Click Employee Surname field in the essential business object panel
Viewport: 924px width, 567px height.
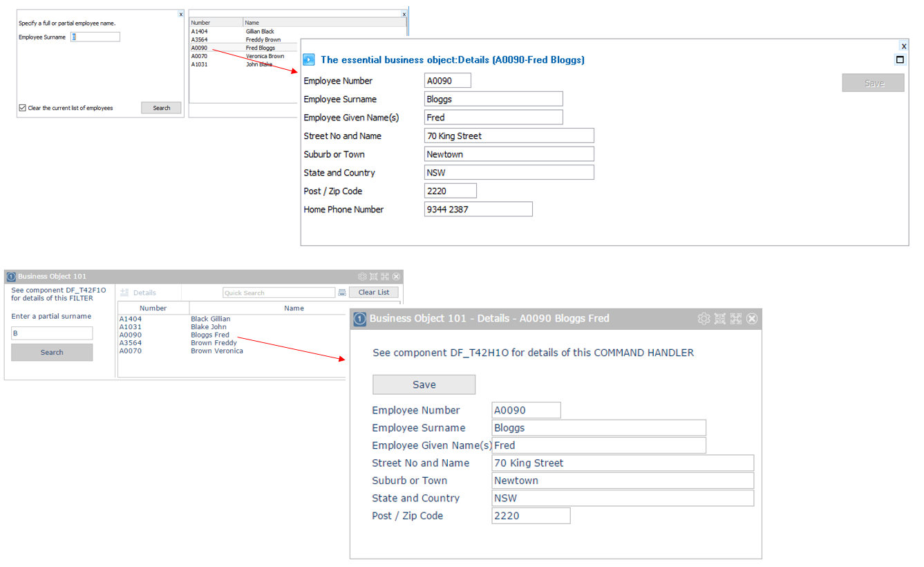point(493,99)
